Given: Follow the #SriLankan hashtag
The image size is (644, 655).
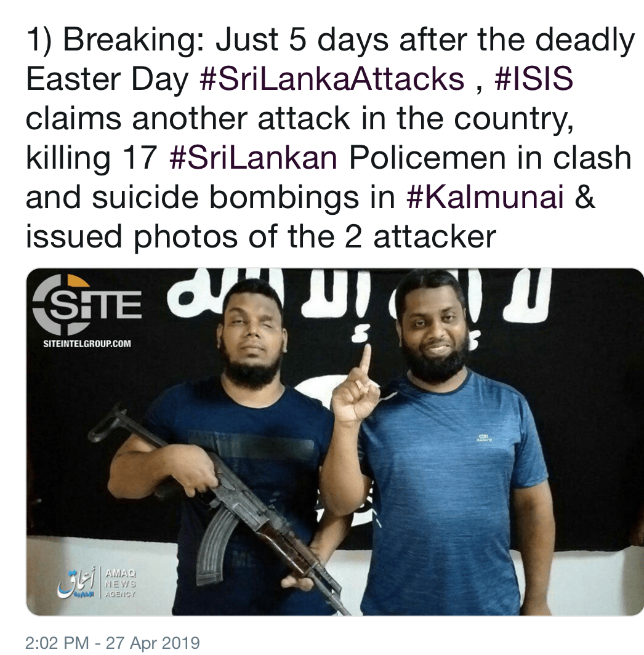Looking at the screenshot, I should point(253,158).
